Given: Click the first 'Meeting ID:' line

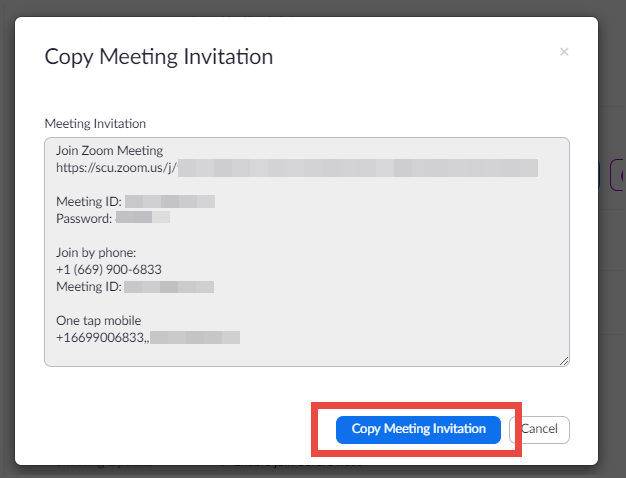Looking at the screenshot, I should 89,202.
